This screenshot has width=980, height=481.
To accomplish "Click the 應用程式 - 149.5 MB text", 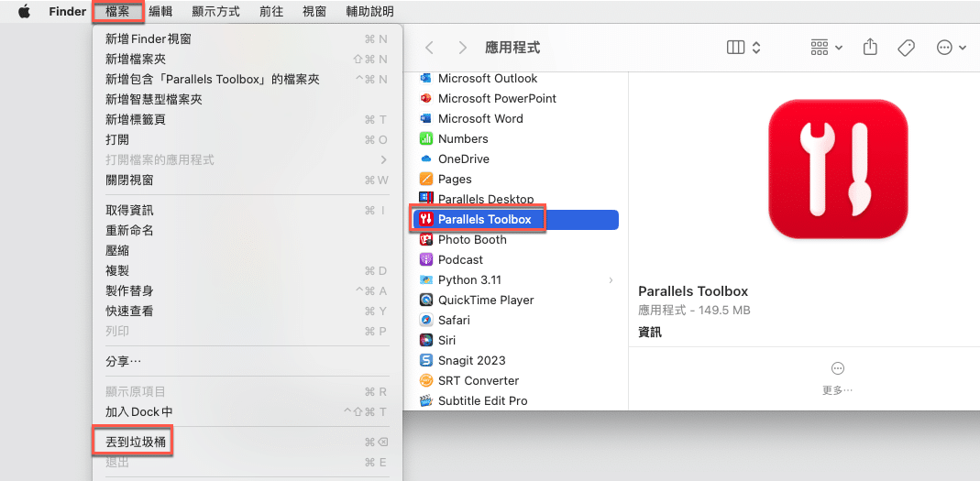I will tap(694, 311).
